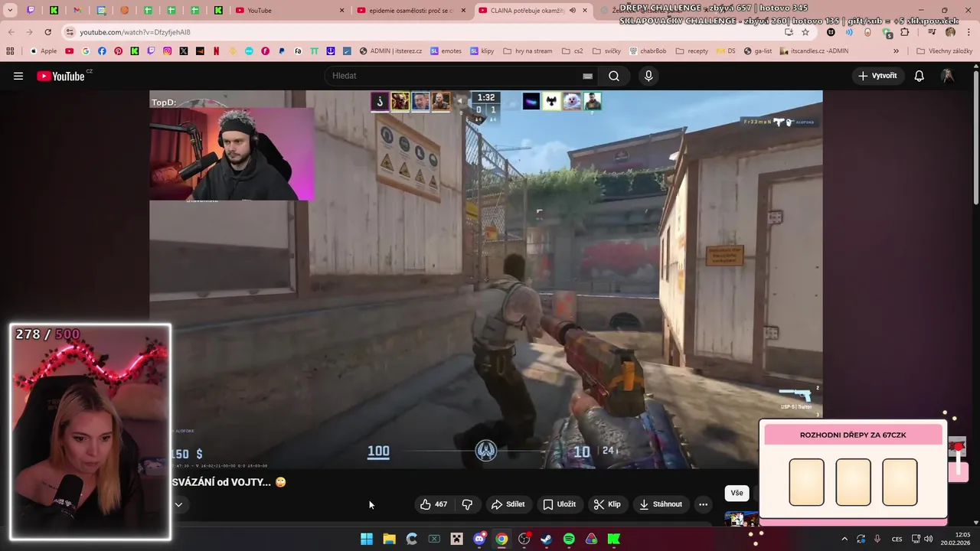Open the on-screen keyboard in search box
980x551 pixels.
tap(587, 76)
